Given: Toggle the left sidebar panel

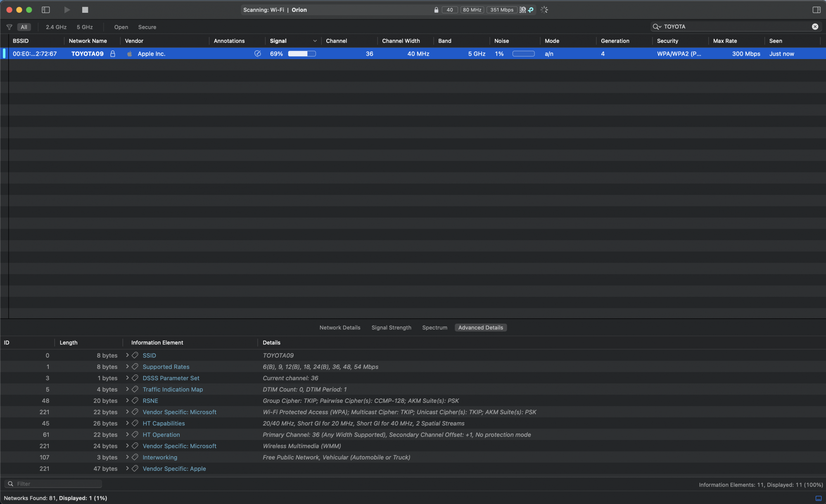Looking at the screenshot, I should click(46, 10).
